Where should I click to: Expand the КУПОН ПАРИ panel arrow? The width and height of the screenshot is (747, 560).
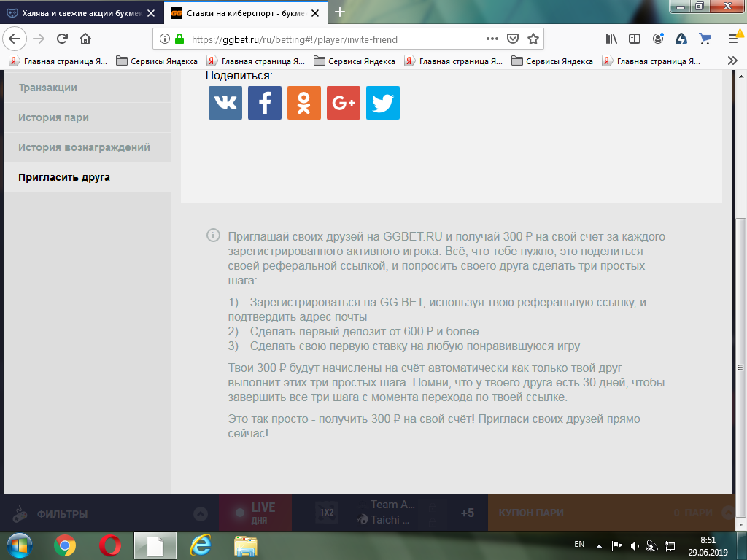pyautogui.click(x=727, y=513)
